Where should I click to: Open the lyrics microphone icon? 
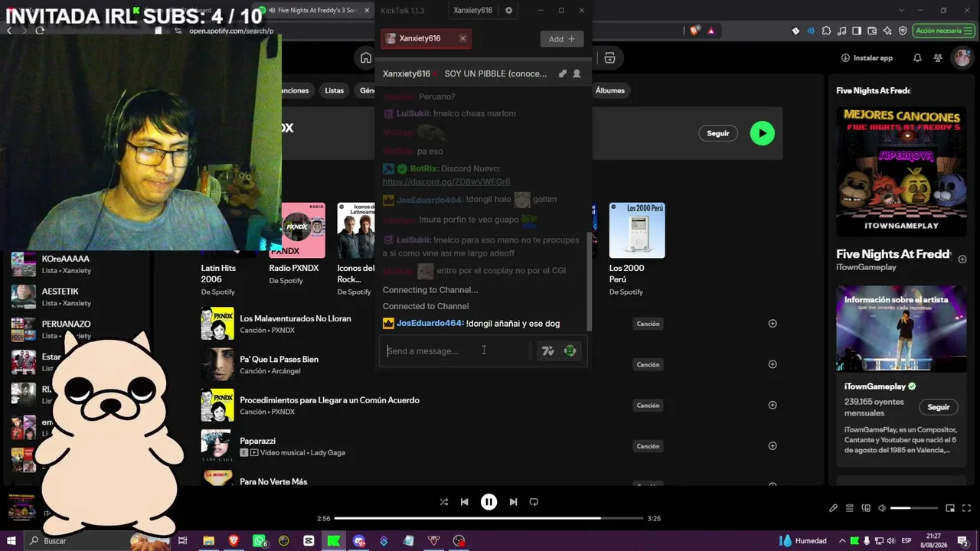[833, 508]
